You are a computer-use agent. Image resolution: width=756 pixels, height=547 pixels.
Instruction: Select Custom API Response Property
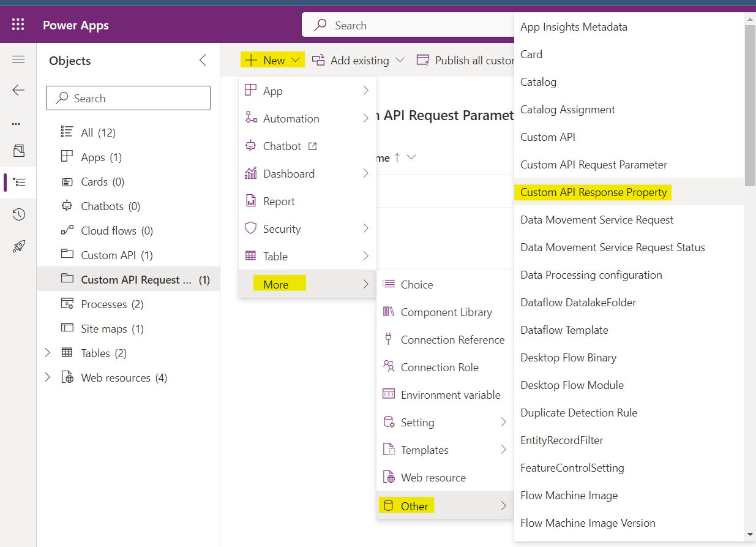click(629, 192)
